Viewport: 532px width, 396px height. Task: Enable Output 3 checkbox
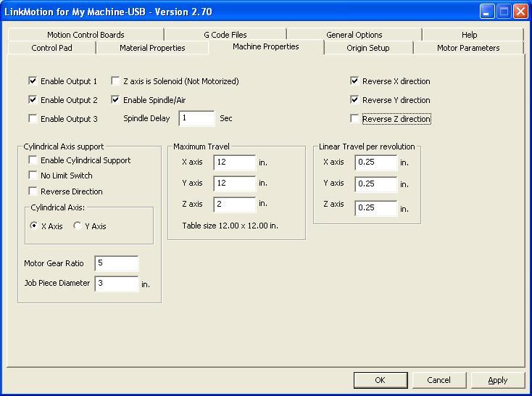click(x=33, y=119)
